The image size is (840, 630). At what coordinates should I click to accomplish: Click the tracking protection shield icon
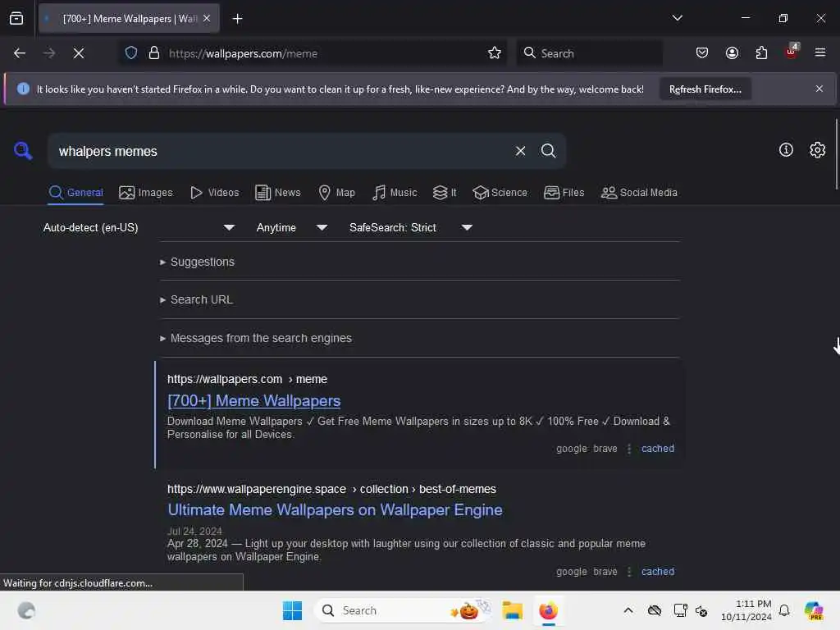point(131,53)
